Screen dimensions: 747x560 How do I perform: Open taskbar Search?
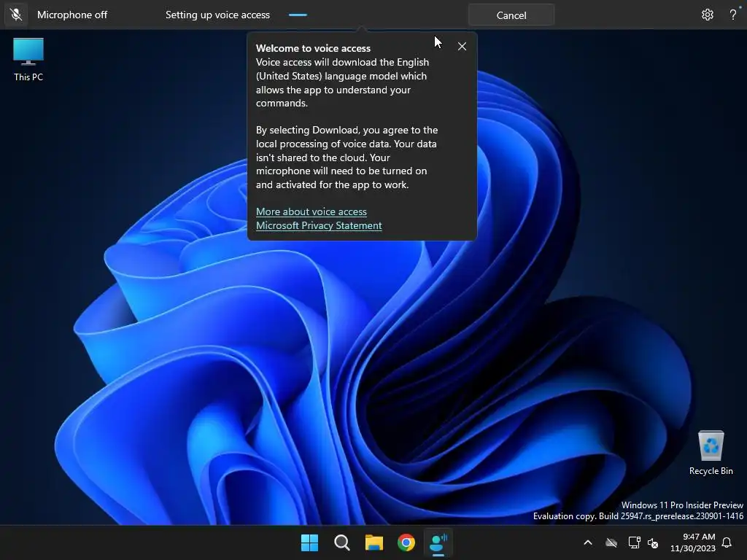pyautogui.click(x=341, y=542)
